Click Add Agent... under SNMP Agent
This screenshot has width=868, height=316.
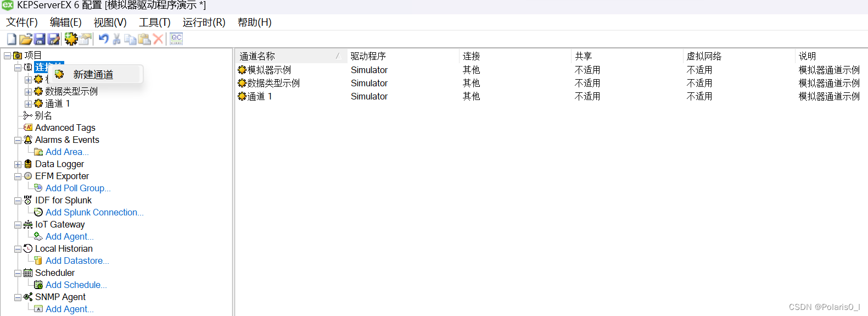point(70,309)
